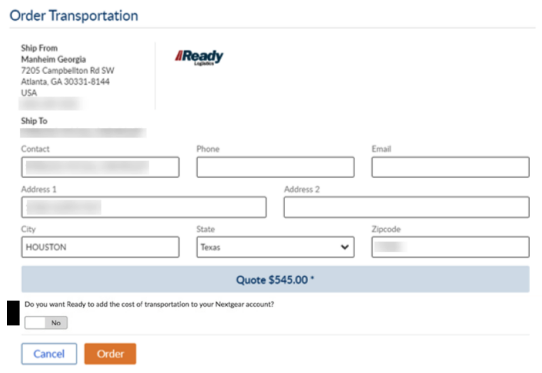Click the Ship To label
The image size is (542, 373).
pos(34,121)
